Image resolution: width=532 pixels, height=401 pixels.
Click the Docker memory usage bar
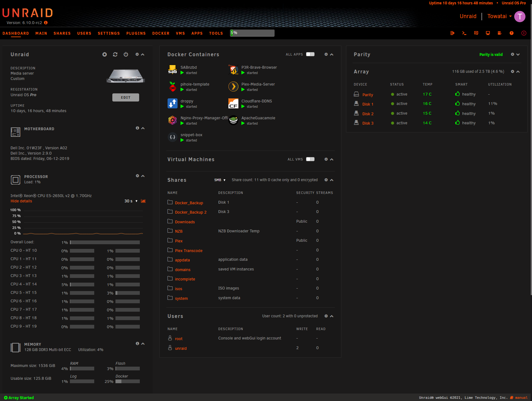128,381
